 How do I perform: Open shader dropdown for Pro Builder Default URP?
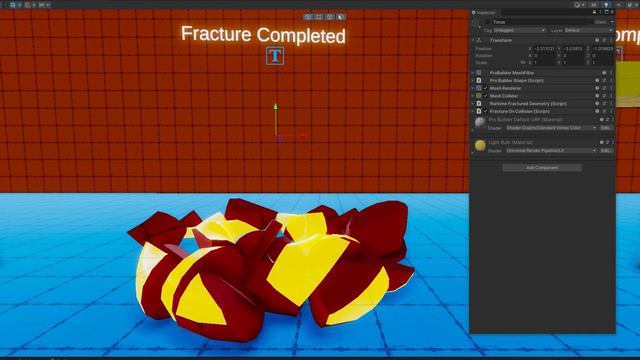[551, 128]
